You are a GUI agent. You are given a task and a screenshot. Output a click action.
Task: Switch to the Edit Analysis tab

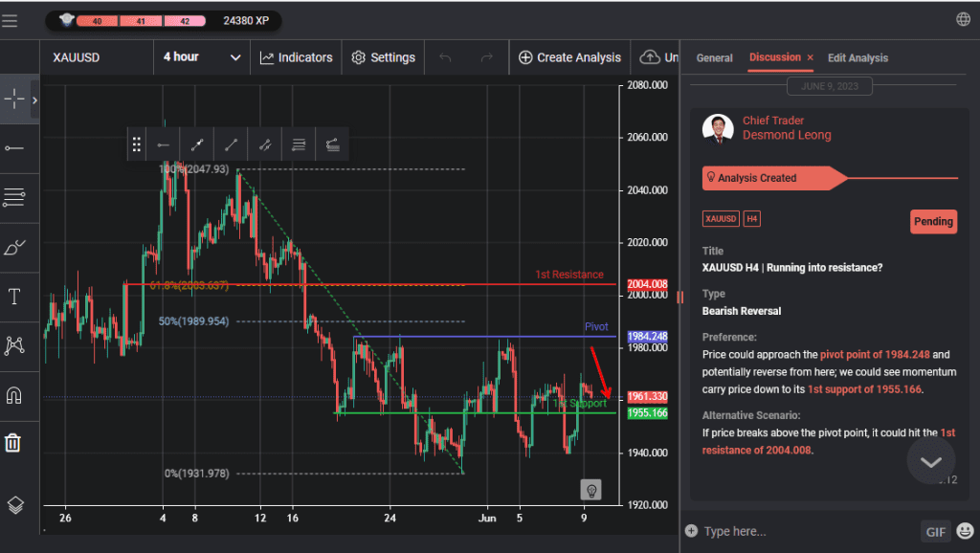pyautogui.click(x=857, y=58)
